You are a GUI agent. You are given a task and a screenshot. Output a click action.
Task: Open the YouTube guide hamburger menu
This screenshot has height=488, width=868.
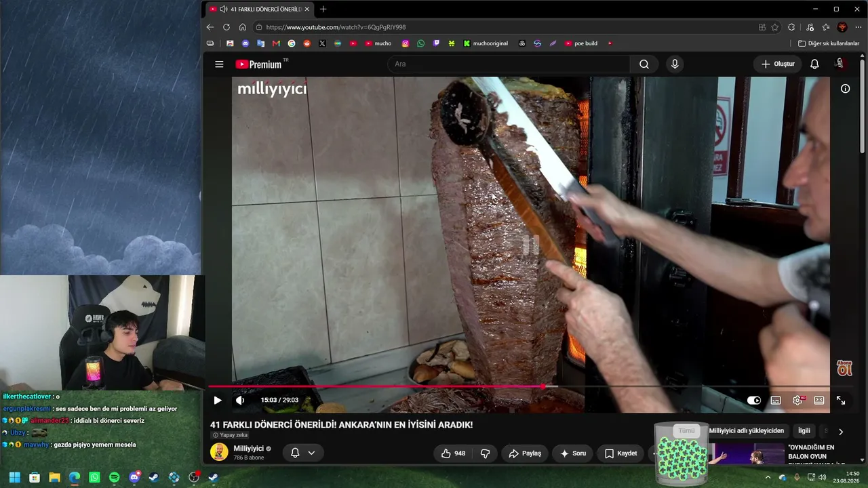pyautogui.click(x=219, y=64)
